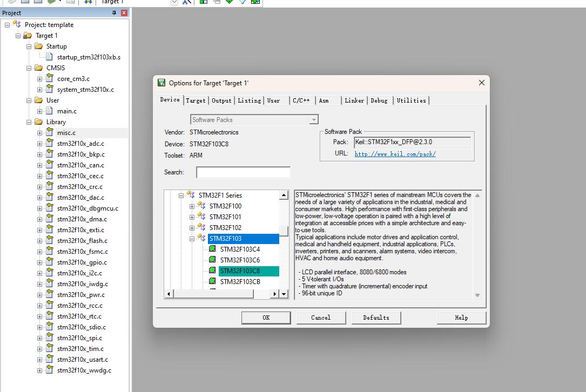
Task: Select system_stm32f10x.c in project tree
Action: click(x=85, y=89)
